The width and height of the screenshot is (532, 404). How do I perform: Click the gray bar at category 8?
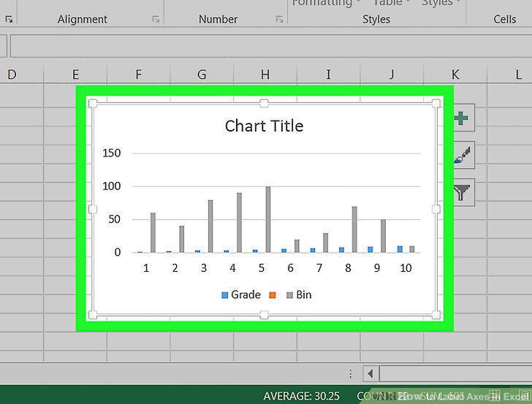click(x=354, y=229)
